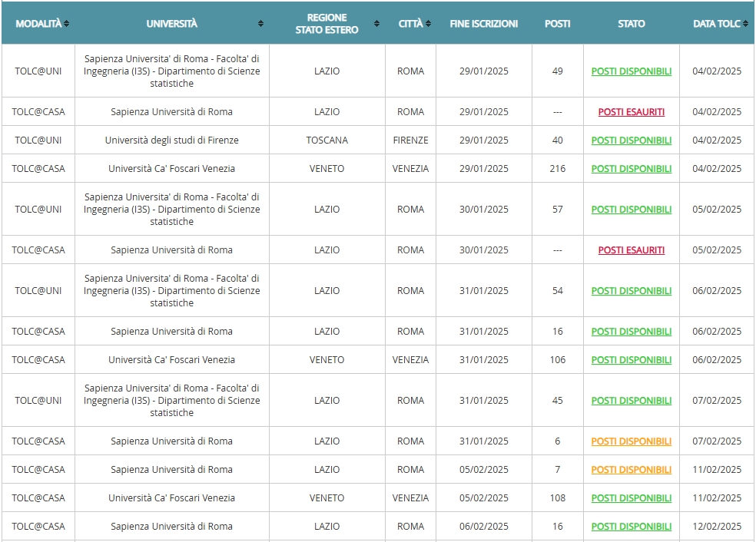Sort by Data TOLC arrow icon
The width and height of the screenshot is (756, 542).
point(745,24)
